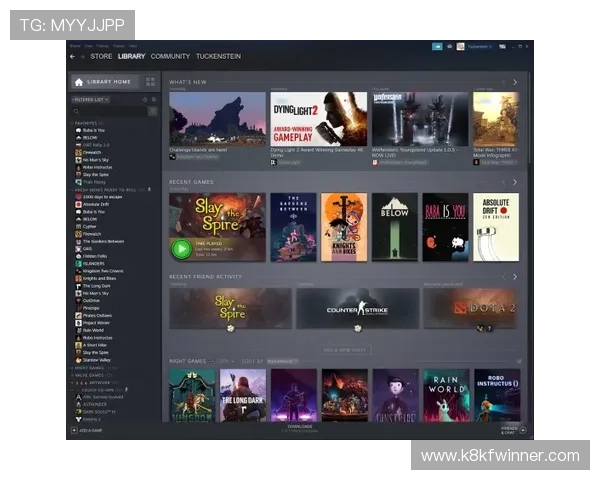
Task: Open Friends & Chat plus icon
Action: coord(523,430)
